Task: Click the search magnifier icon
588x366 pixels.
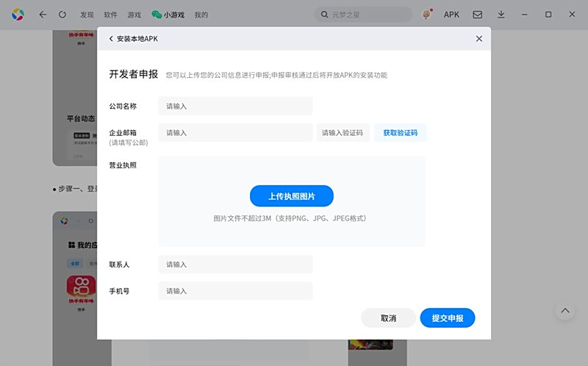Action: [x=324, y=15]
